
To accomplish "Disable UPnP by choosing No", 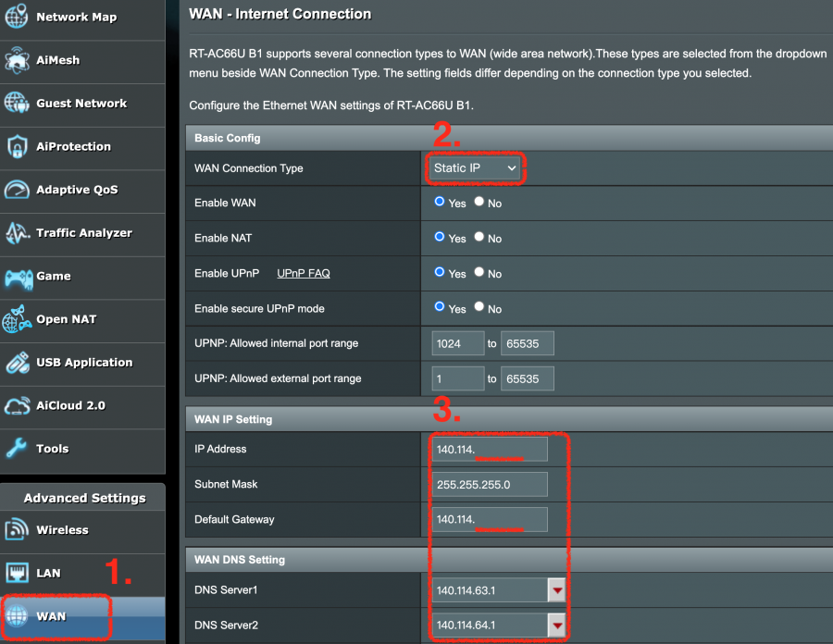I will [479, 272].
